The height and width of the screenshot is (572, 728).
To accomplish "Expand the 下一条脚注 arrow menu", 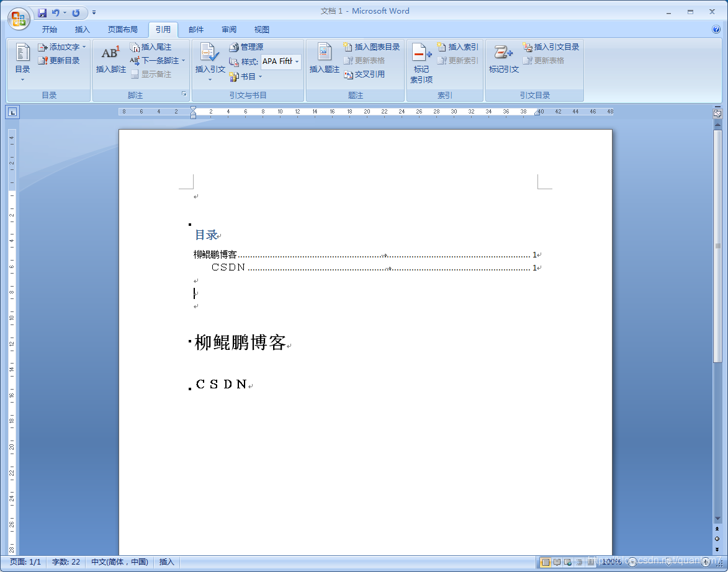I will (184, 60).
